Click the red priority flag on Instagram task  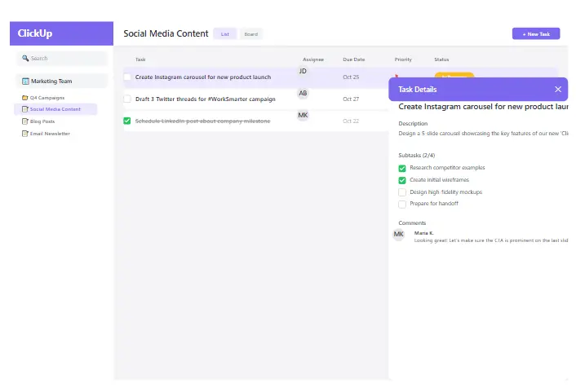397,76
